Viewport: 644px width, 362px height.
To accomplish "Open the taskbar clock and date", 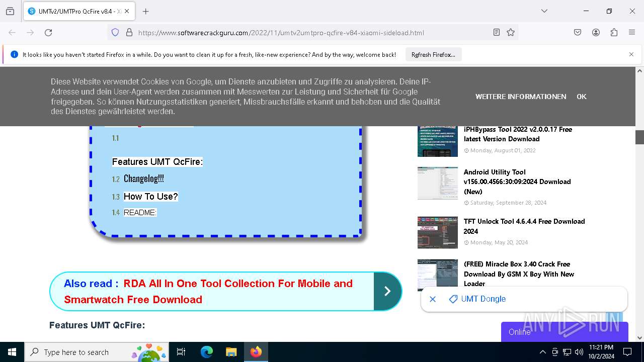I will click(601, 352).
